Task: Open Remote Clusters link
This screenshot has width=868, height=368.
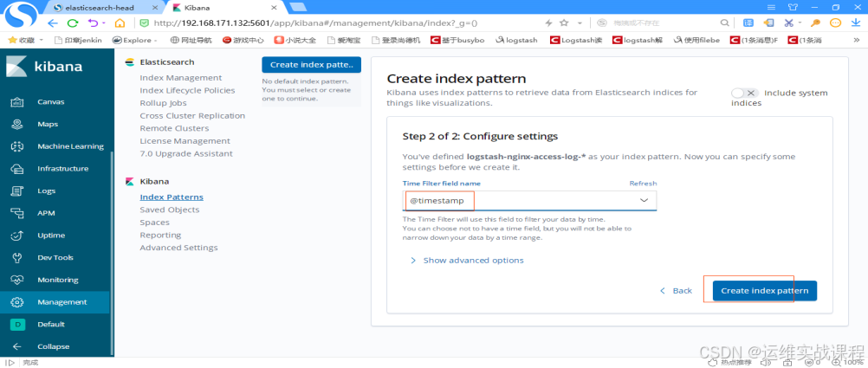Action: pyautogui.click(x=174, y=128)
